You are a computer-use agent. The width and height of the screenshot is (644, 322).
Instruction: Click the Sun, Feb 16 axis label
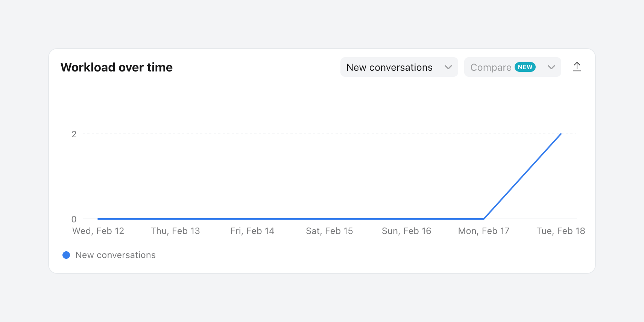click(407, 231)
